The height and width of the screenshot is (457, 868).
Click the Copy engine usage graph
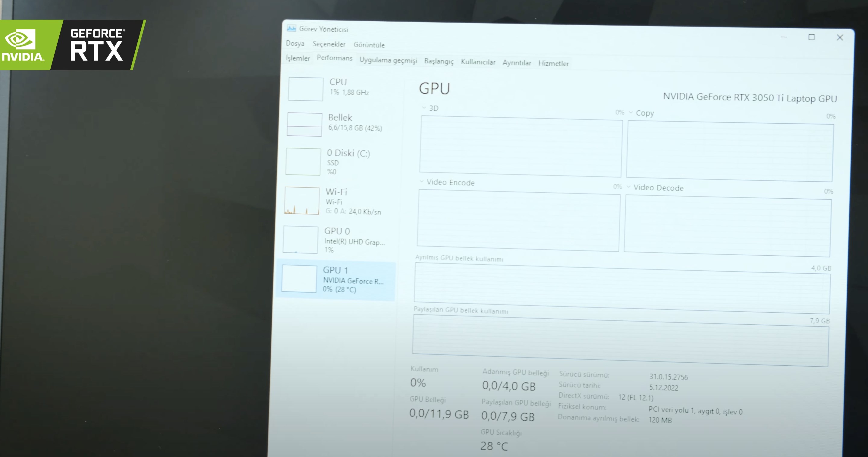730,151
